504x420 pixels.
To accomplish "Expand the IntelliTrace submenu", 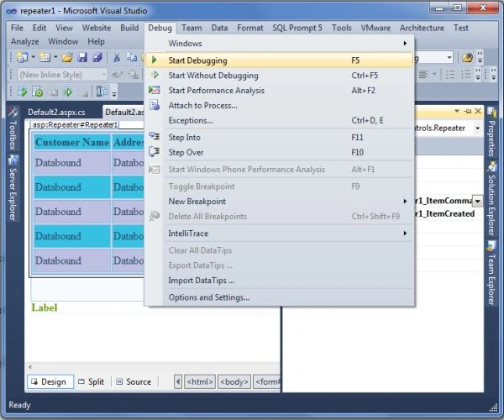I will 279,234.
